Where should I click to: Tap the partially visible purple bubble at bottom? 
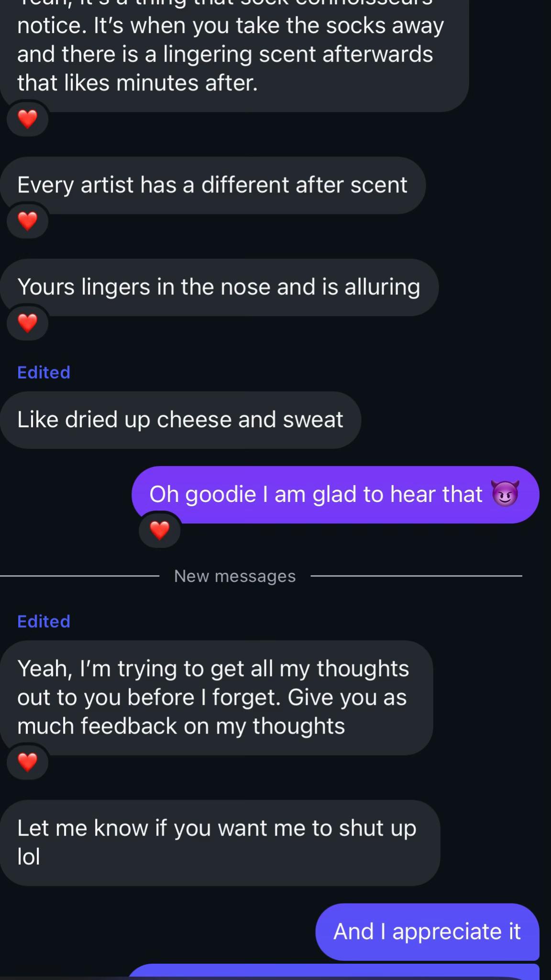click(333, 972)
